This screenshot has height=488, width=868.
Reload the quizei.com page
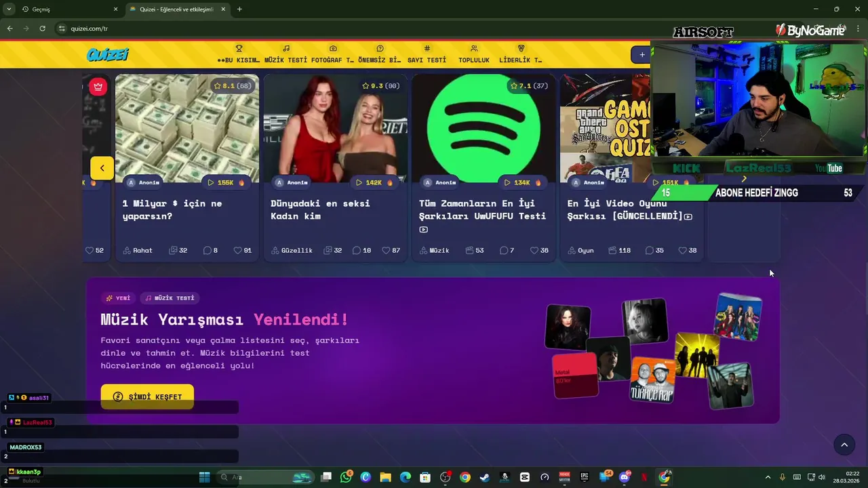[x=42, y=28]
